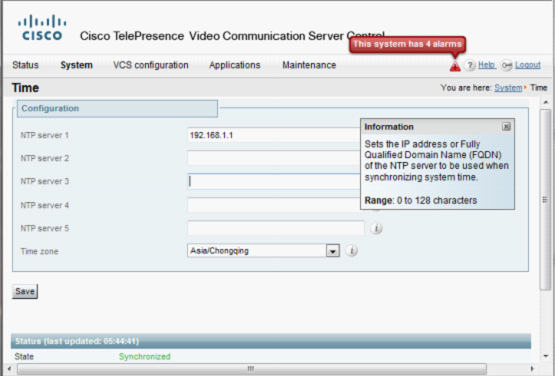Open the VCS configuration menu

(x=151, y=65)
